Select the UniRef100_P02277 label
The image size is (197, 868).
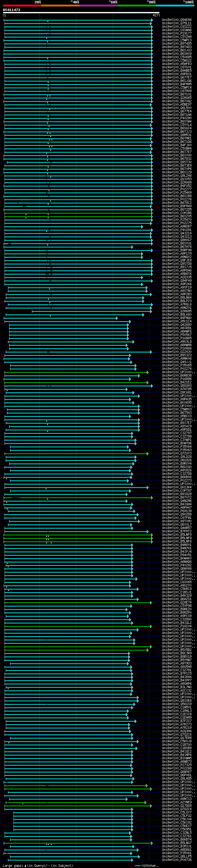177,189
